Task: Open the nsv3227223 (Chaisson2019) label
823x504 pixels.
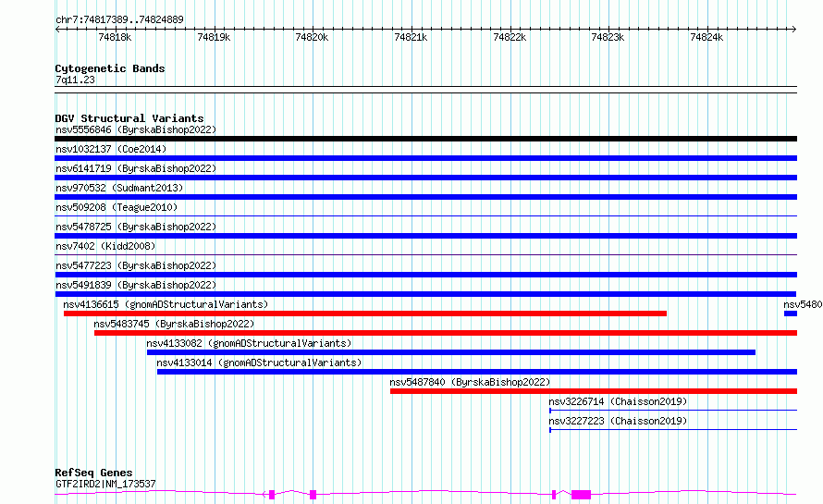Action: pyautogui.click(x=618, y=421)
